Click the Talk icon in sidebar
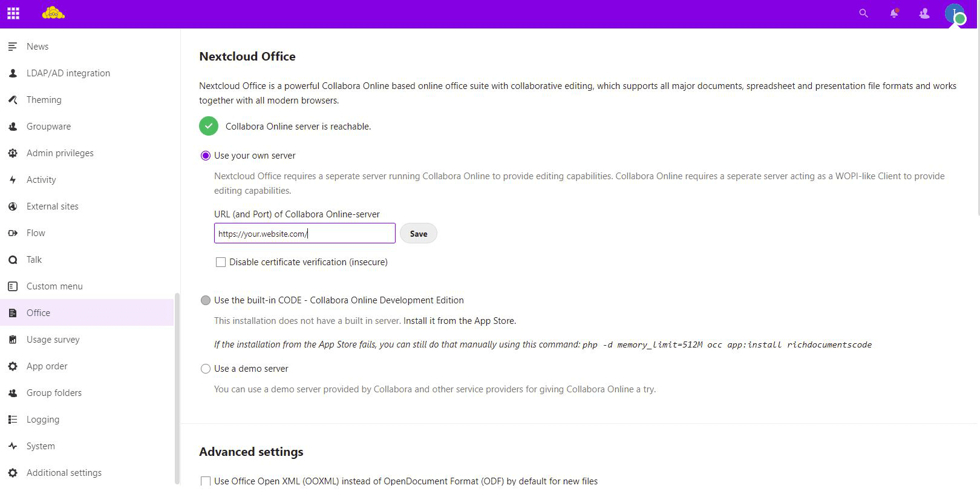The image size is (980, 491). pos(13,260)
